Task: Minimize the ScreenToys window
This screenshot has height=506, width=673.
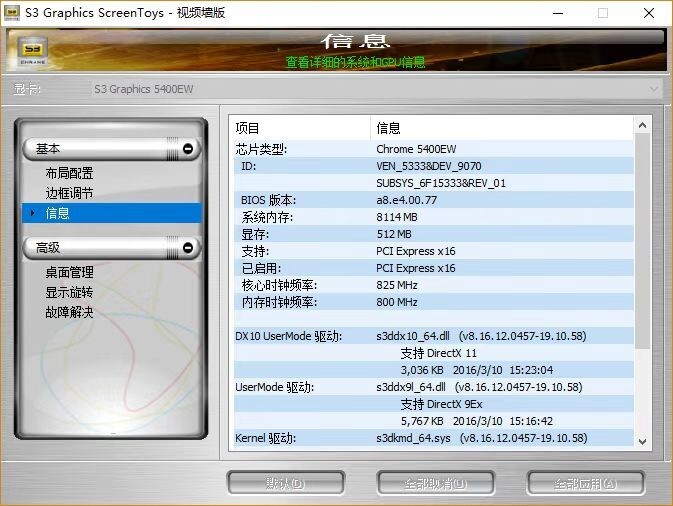Action: (x=558, y=13)
